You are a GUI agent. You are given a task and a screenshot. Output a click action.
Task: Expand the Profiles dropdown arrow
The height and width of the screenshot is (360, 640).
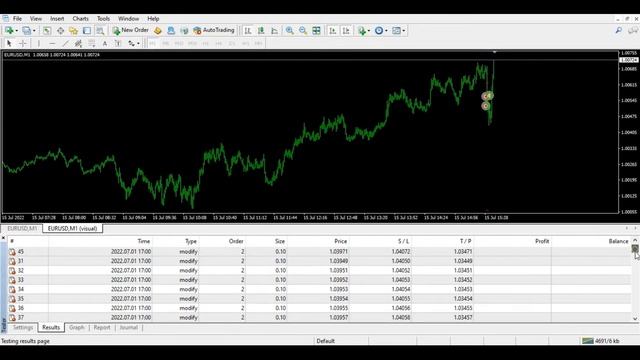(x=34, y=31)
